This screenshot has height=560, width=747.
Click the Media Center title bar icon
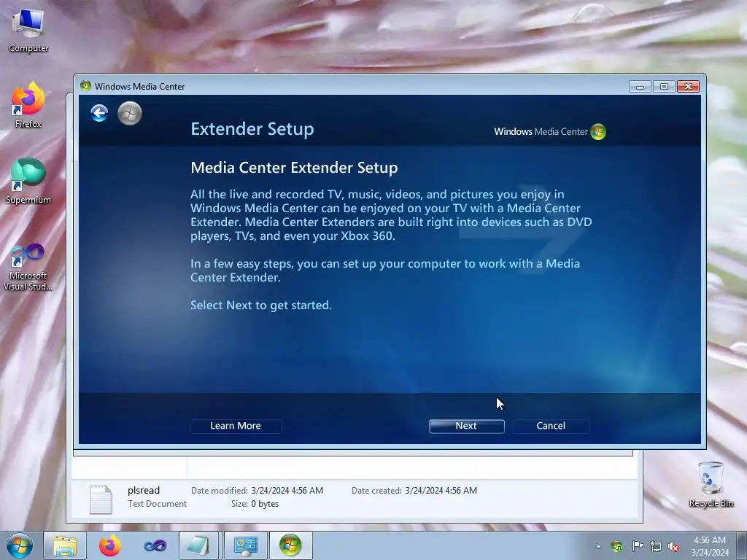pos(86,86)
